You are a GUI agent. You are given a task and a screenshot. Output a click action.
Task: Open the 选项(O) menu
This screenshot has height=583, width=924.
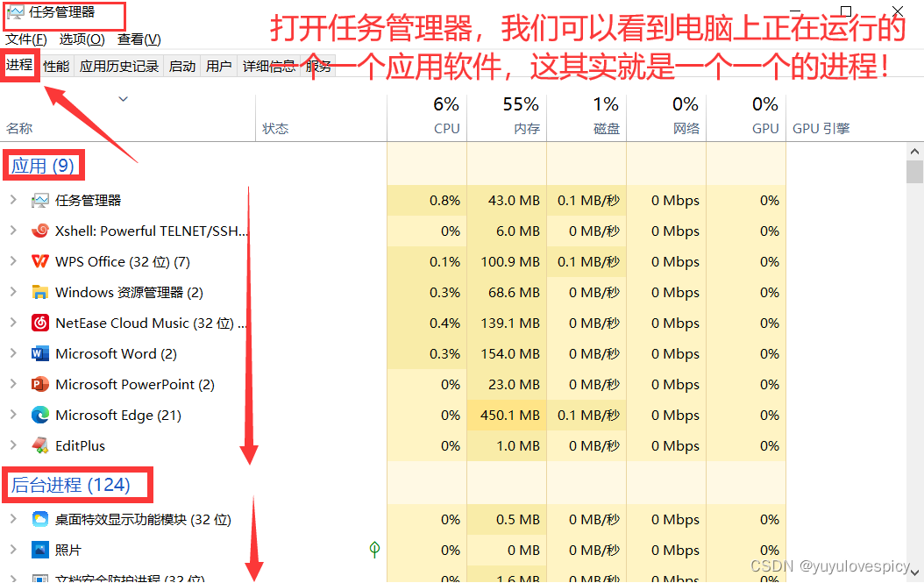pos(82,39)
